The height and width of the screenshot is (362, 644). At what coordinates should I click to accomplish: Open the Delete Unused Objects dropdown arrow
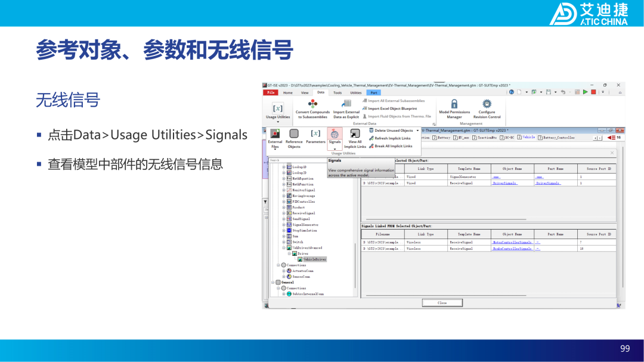(x=417, y=131)
